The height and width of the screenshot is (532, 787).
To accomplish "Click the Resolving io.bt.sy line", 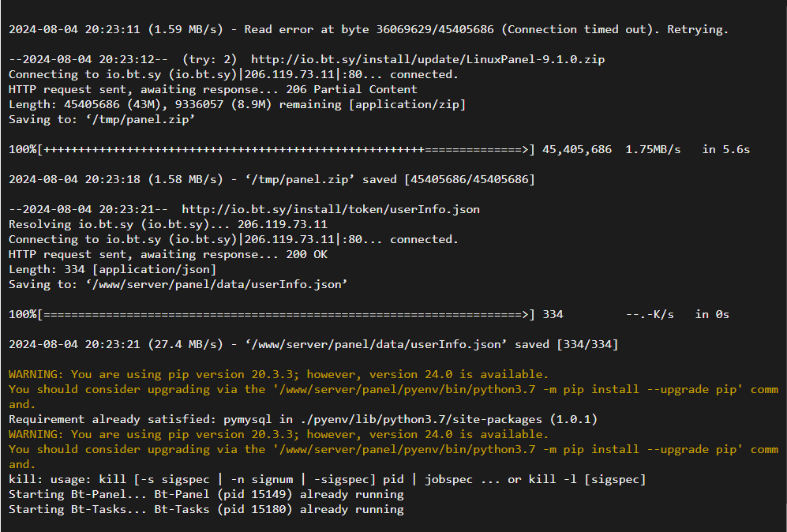I will 168,224.
